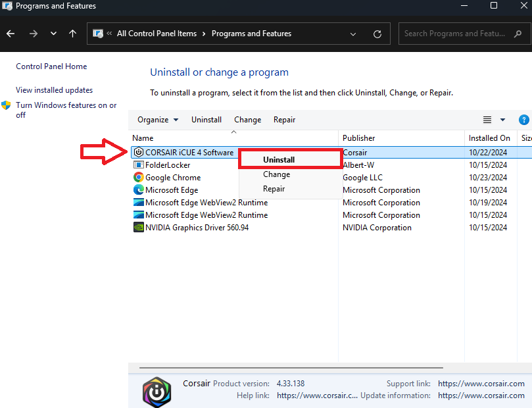The image size is (532, 408).
Task: Open Turn Windows features on or off
Action: click(x=66, y=110)
